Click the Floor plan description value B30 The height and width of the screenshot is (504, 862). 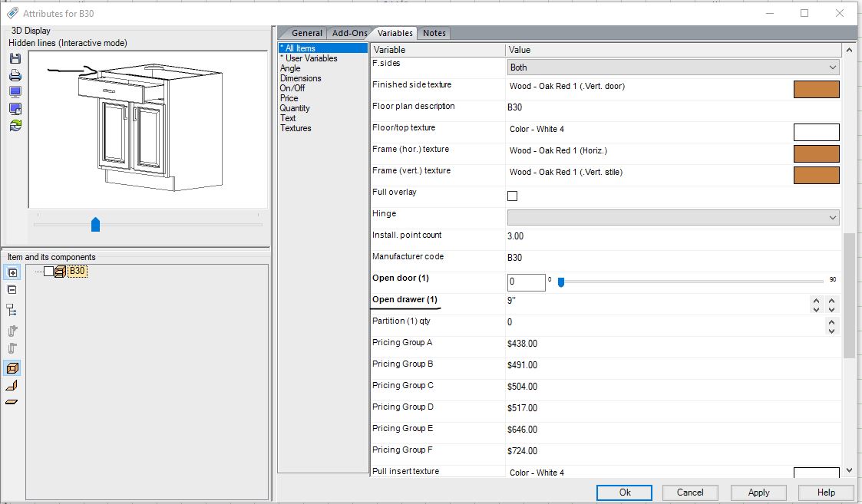tap(514, 107)
